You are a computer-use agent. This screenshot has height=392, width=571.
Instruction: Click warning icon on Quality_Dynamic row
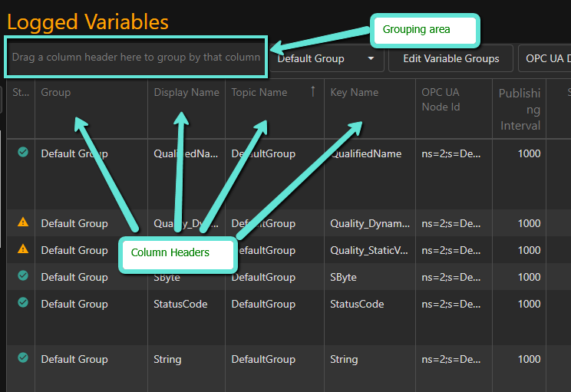click(x=23, y=222)
